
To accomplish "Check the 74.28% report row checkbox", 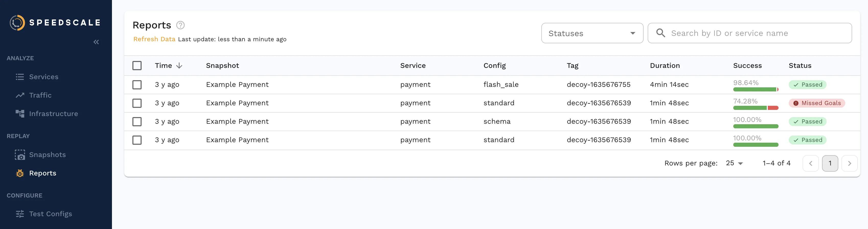I will pos(137,103).
